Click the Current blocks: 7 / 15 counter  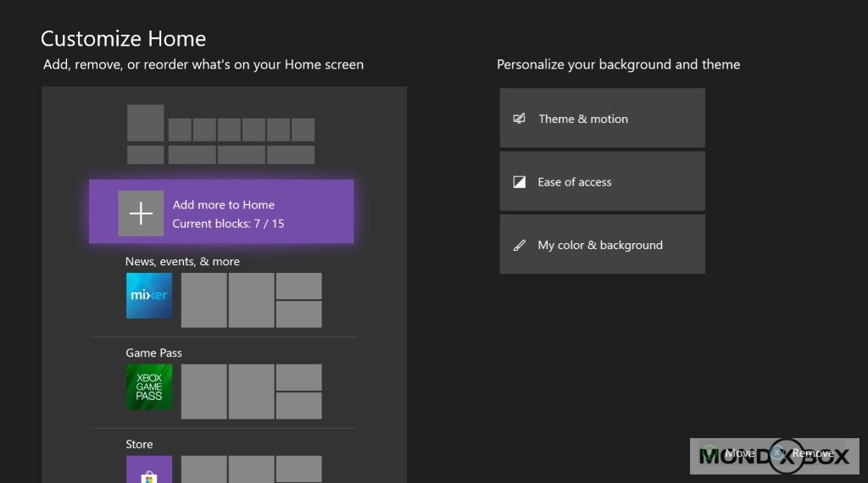pos(228,224)
